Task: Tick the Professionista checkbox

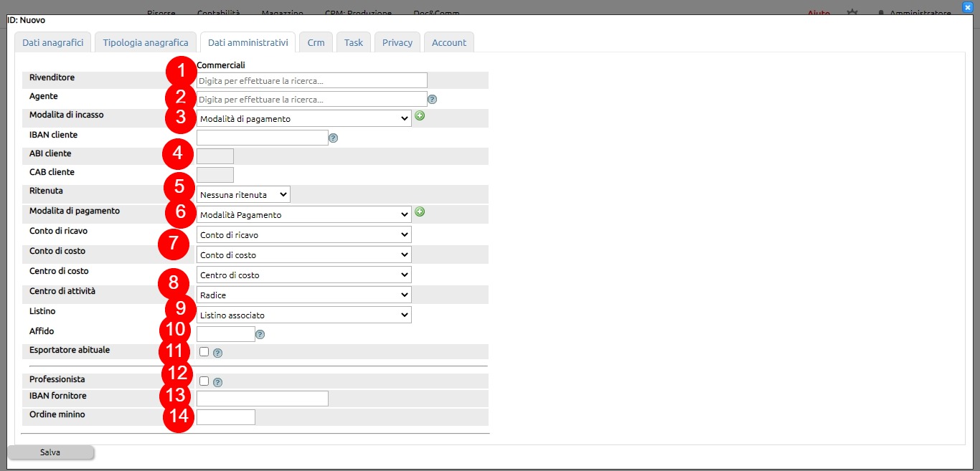Action: pos(204,381)
